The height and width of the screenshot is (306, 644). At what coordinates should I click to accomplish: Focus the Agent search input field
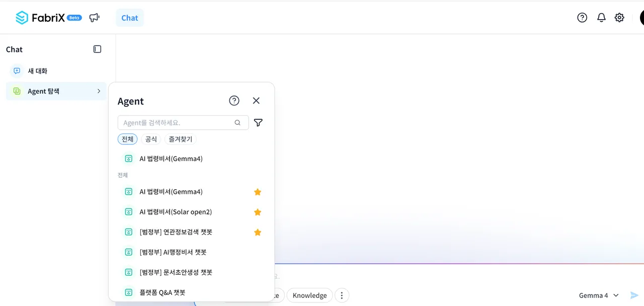tap(183, 123)
